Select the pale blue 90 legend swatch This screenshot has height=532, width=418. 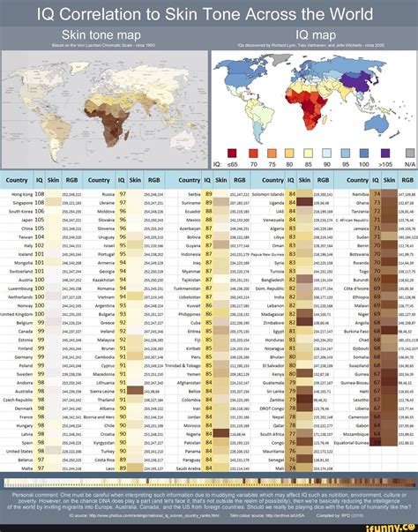tap(326, 154)
